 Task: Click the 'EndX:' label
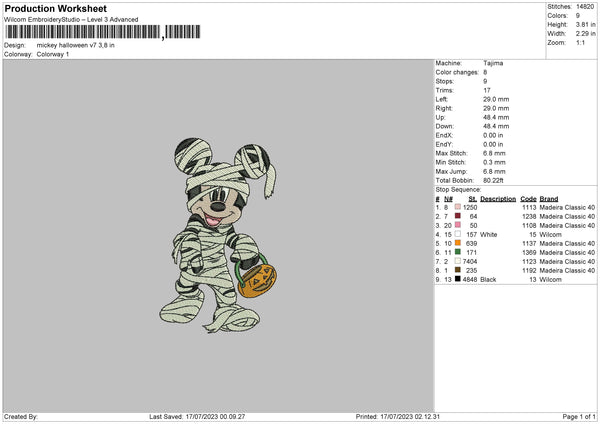tap(444, 135)
